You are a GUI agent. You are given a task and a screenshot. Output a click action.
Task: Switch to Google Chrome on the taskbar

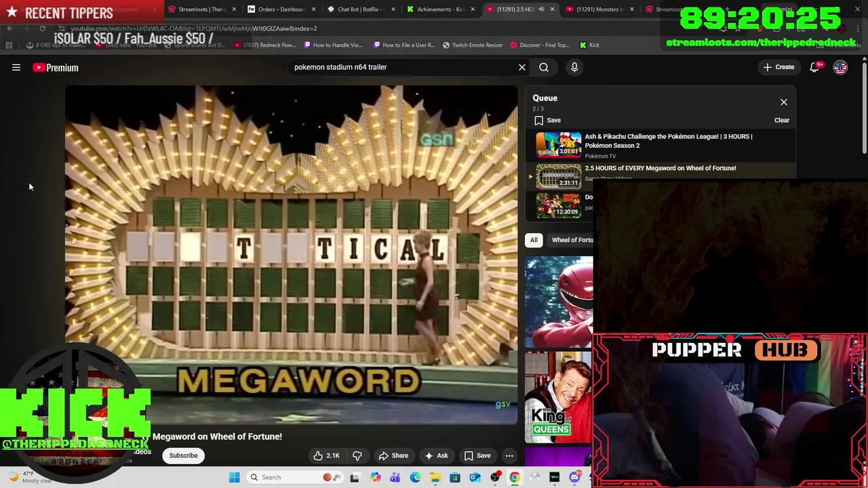pyautogui.click(x=515, y=477)
